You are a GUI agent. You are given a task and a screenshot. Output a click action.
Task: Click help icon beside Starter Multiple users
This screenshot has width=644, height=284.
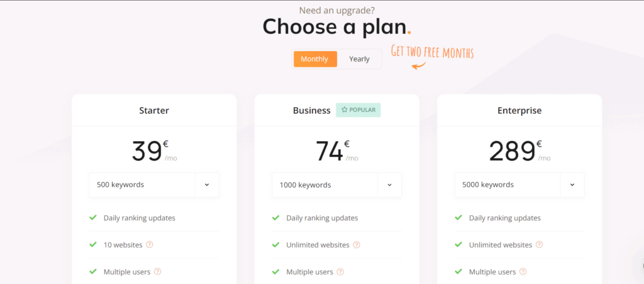coord(157,271)
